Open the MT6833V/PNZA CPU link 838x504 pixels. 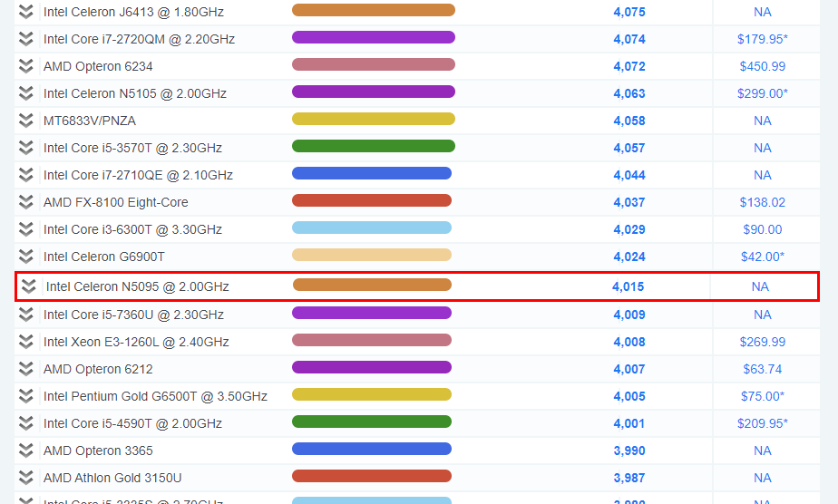(x=89, y=121)
